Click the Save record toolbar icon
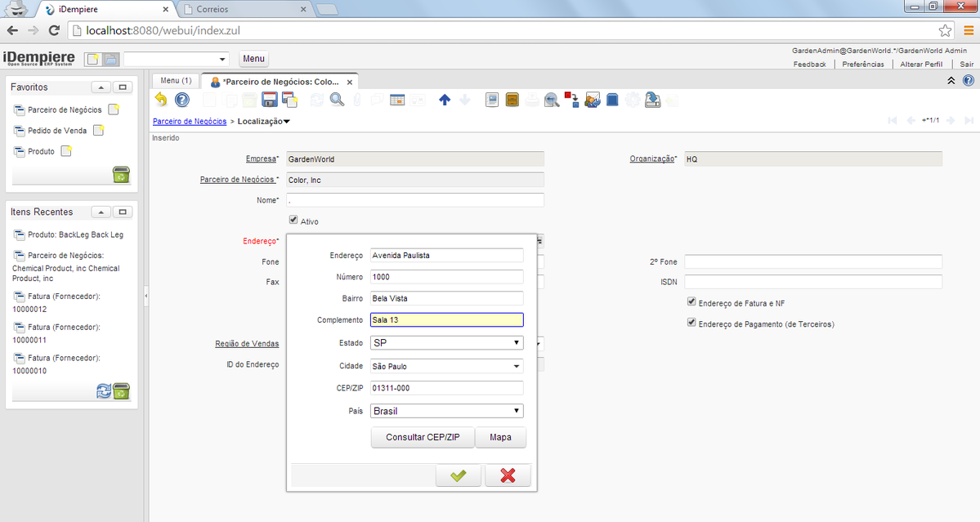 [x=269, y=100]
